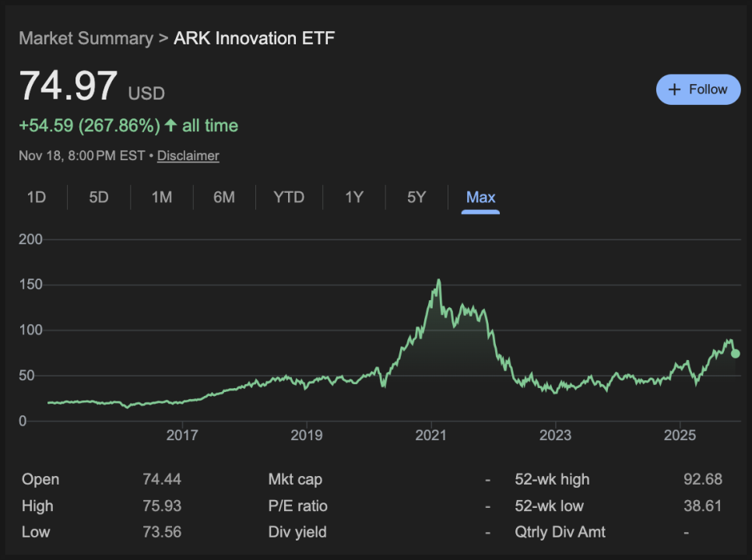Click the 2017 label on x-axis

182,435
